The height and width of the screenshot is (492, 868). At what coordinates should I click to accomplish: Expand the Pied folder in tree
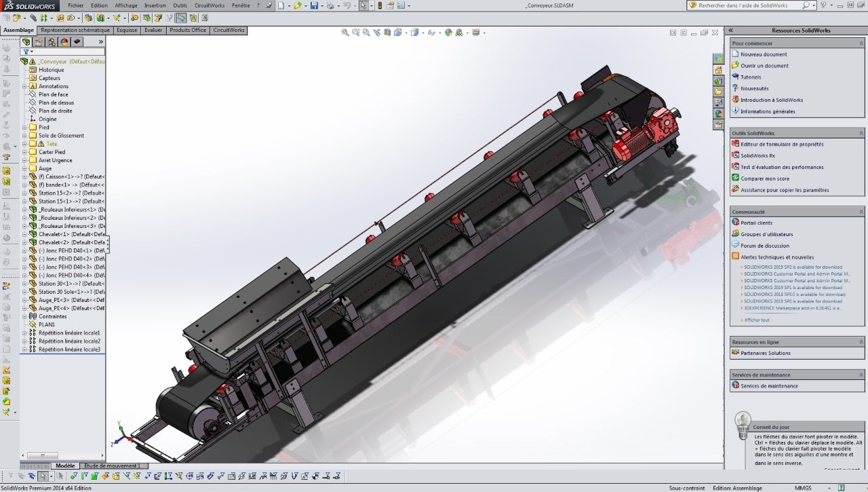coord(24,127)
